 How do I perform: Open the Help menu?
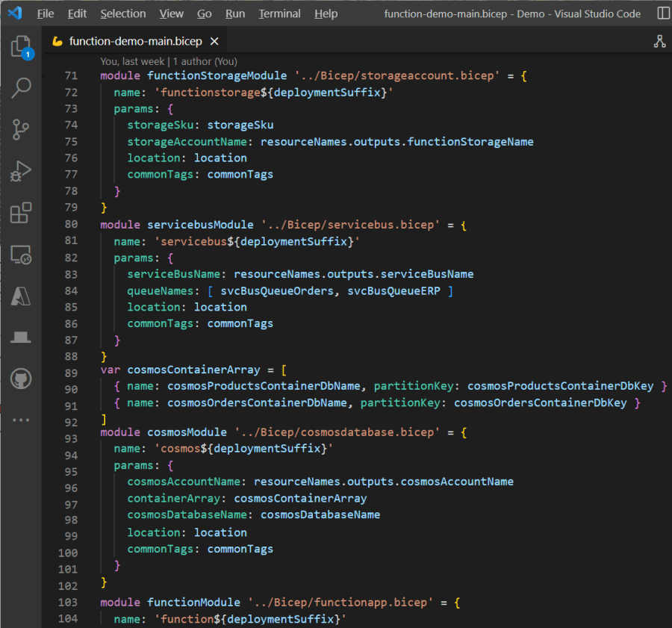(326, 13)
